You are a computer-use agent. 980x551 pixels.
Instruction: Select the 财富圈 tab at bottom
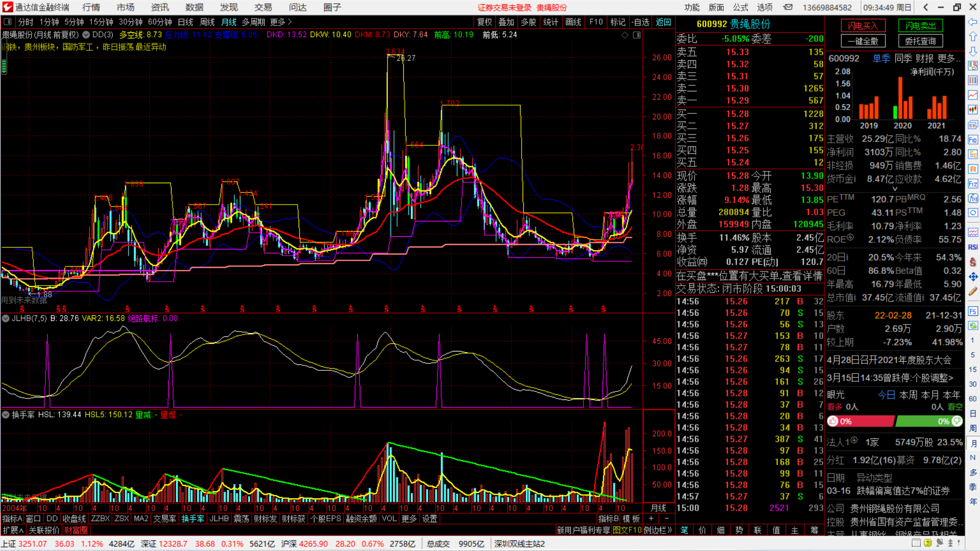click(76, 531)
